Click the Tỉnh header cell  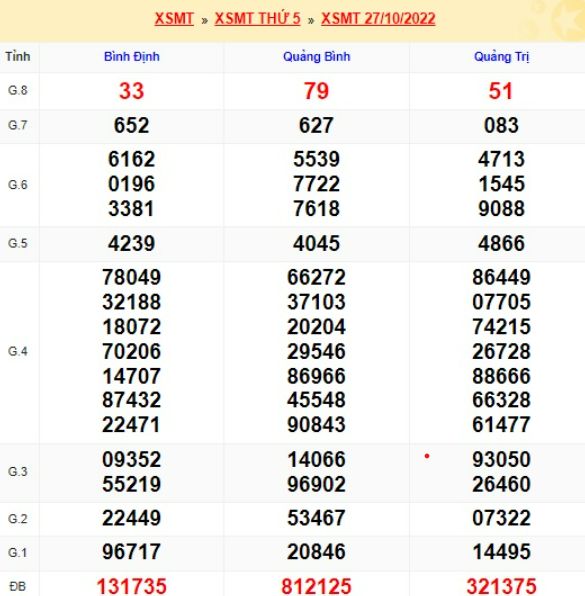pos(18,57)
